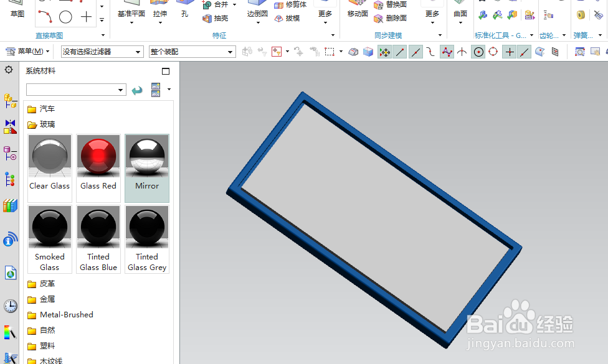Image resolution: width=608 pixels, height=364 pixels.
Task: Open the sidebar settings gear
Action: click(x=9, y=70)
